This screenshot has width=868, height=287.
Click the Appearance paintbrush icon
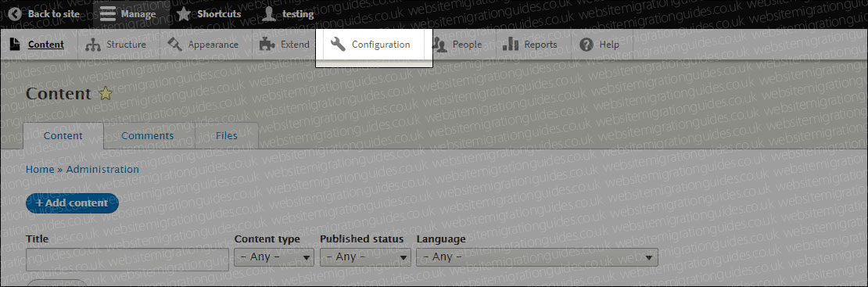[x=174, y=45]
